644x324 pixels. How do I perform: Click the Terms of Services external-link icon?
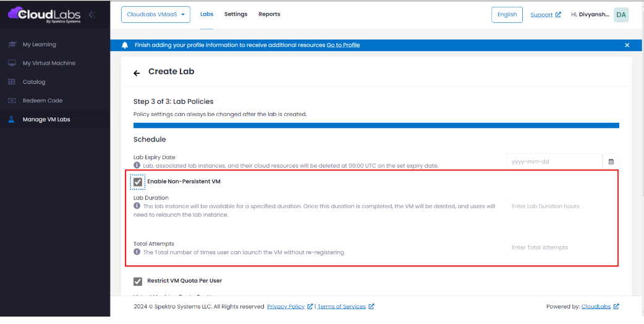371,306
